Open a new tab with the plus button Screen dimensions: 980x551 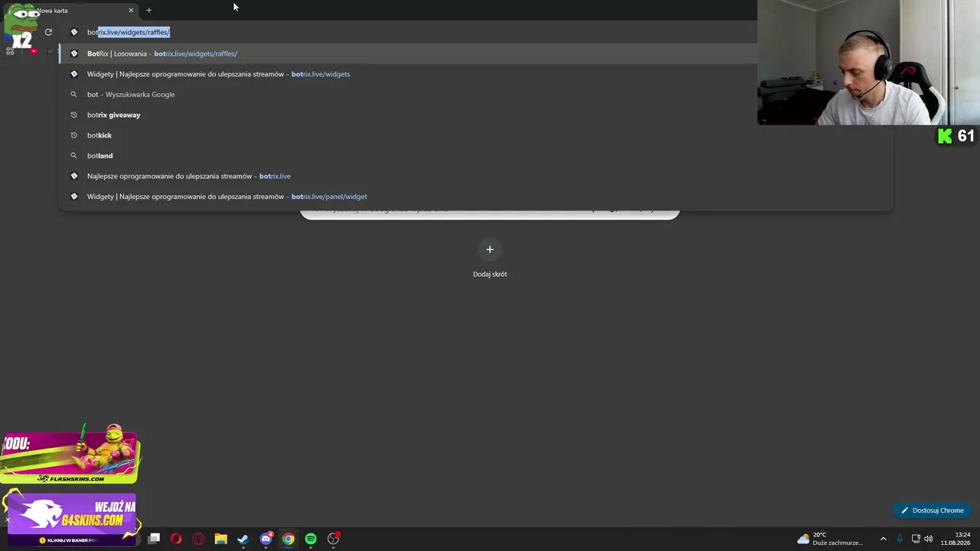point(149,11)
